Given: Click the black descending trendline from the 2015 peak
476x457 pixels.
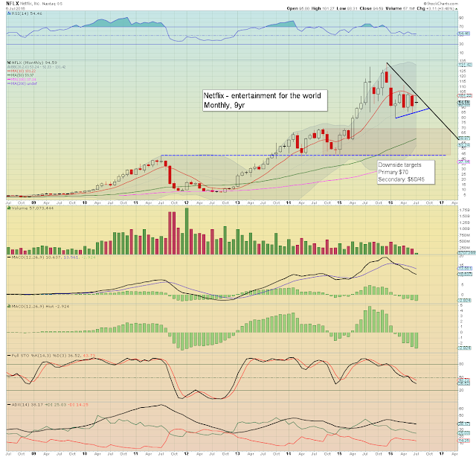Looking at the screenshot, I should point(422,101).
